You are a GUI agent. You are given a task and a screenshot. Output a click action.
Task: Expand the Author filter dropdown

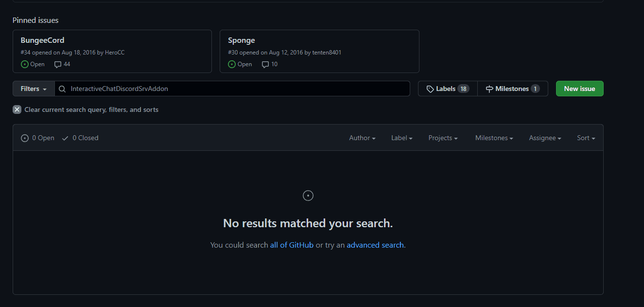362,138
